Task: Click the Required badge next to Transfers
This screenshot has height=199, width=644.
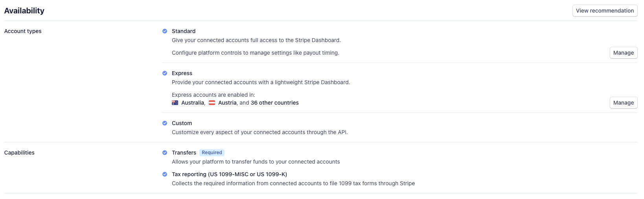Action: pos(212,153)
